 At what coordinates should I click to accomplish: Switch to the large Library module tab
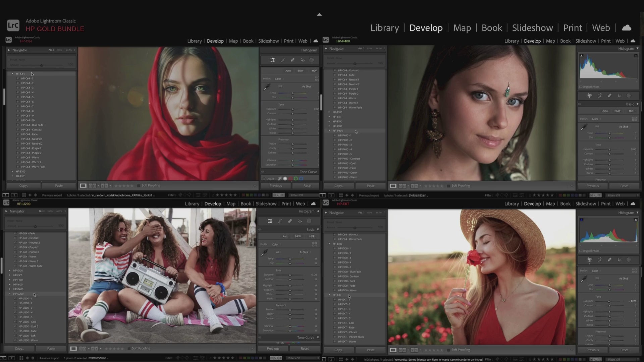(384, 28)
